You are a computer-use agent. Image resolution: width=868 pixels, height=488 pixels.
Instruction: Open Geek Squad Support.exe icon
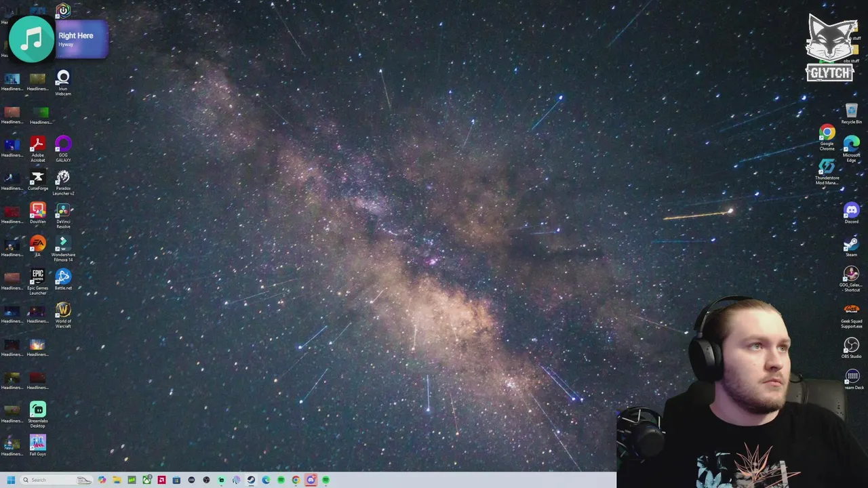click(851, 315)
